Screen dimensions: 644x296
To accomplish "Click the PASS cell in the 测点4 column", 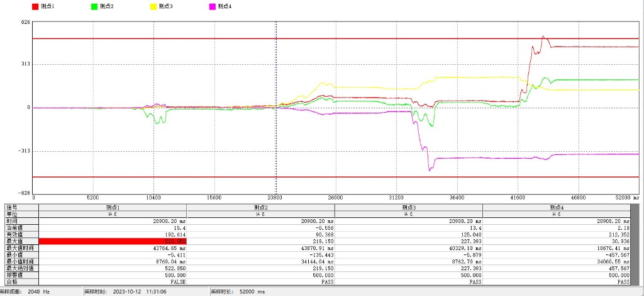I will (x=557, y=282).
